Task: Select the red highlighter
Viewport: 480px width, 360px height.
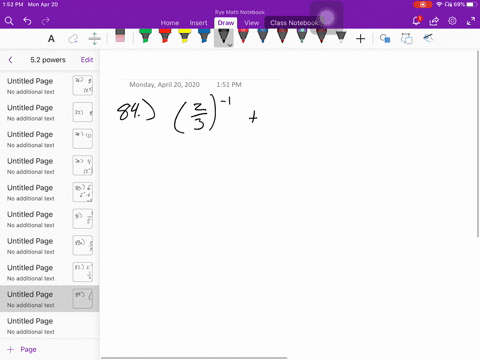Action: point(165,36)
